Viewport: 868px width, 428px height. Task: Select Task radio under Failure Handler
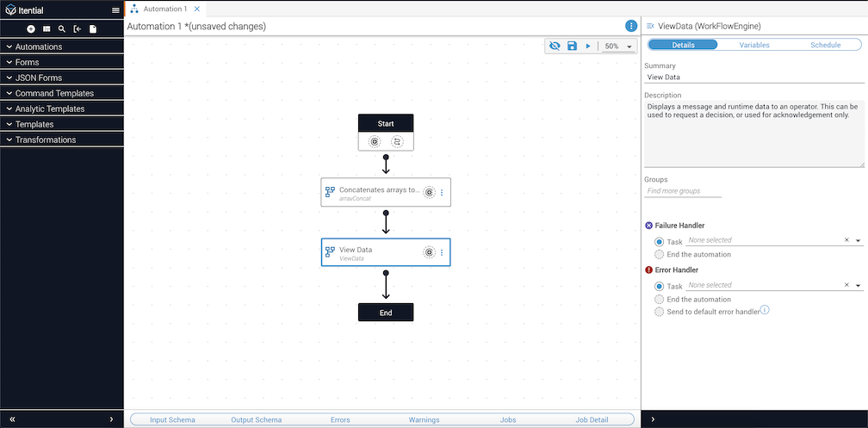[659, 242]
